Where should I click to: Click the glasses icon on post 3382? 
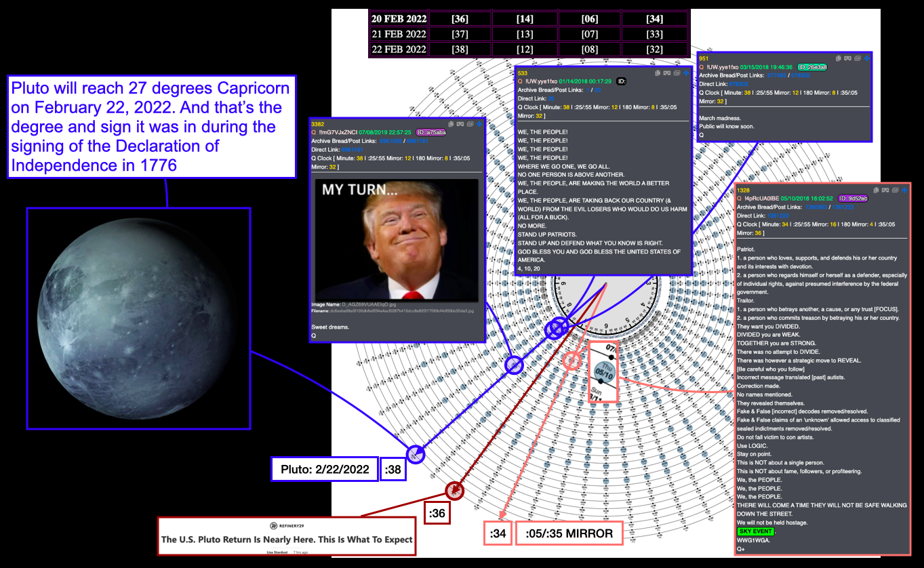[460, 124]
